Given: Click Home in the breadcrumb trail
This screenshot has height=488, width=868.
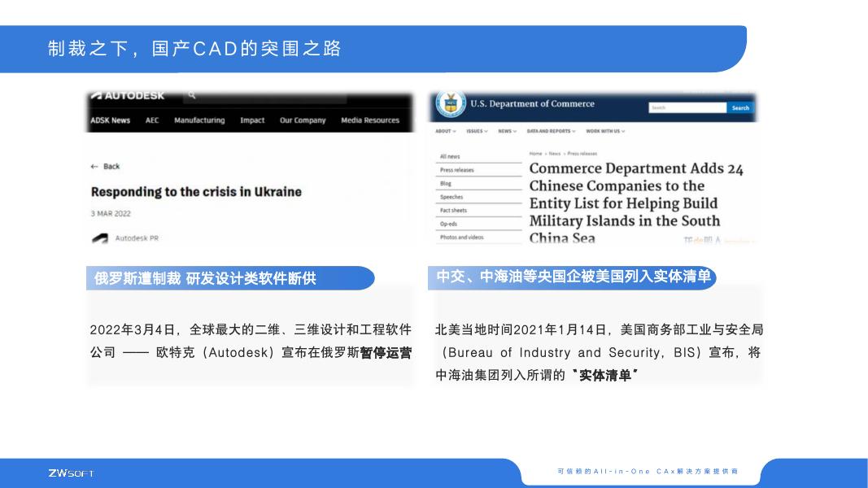Looking at the screenshot, I should click(x=535, y=153).
